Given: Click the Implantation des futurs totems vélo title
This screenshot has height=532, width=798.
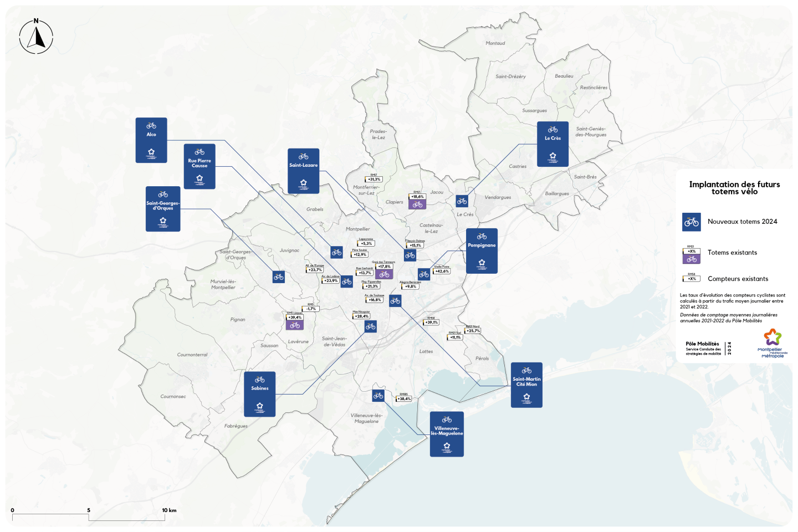Looking at the screenshot, I should (x=734, y=188).
